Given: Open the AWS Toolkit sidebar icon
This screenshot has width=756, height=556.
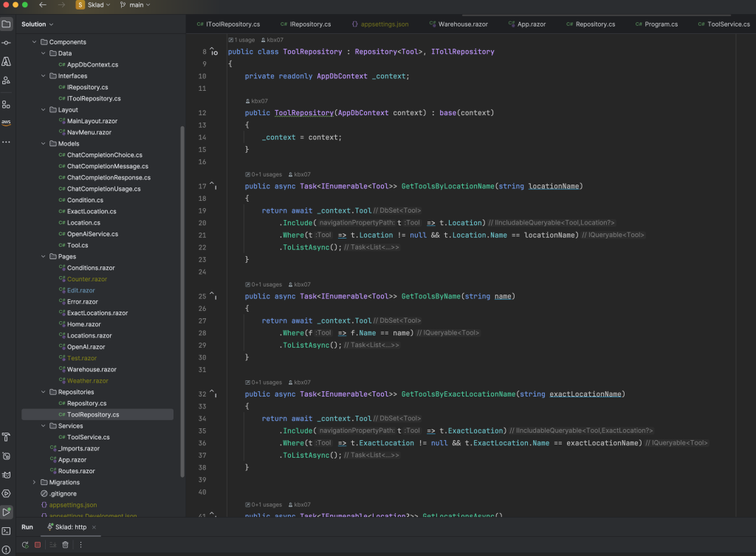Looking at the screenshot, I should (x=7, y=123).
